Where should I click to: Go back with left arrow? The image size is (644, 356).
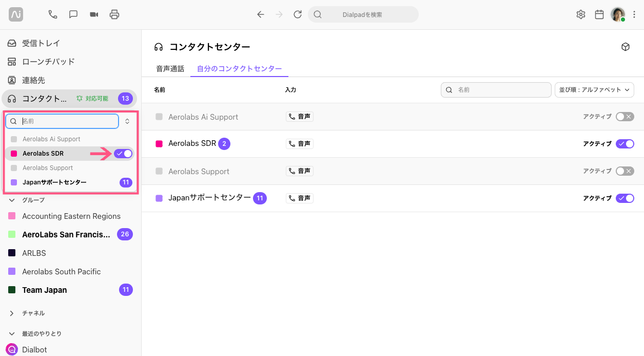pos(261,14)
